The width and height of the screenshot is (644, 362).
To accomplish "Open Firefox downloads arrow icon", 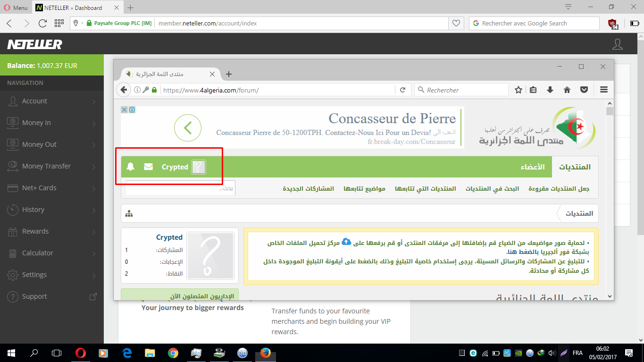I will pyautogui.click(x=550, y=90).
